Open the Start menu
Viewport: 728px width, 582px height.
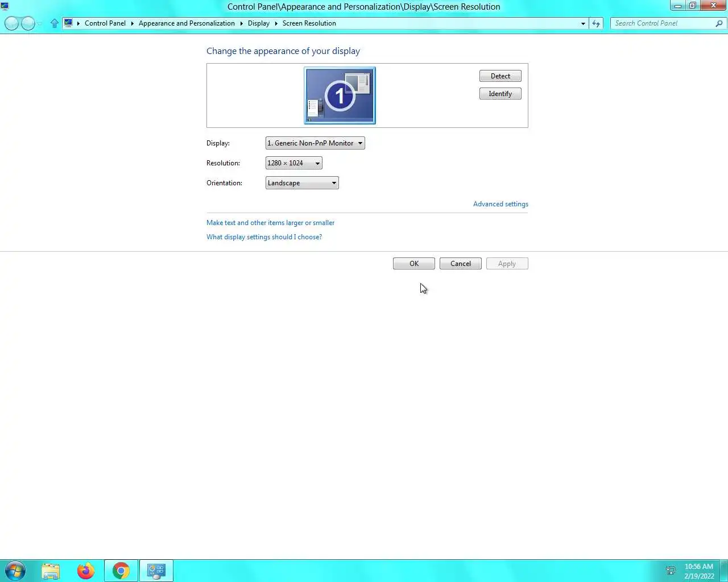click(15, 571)
